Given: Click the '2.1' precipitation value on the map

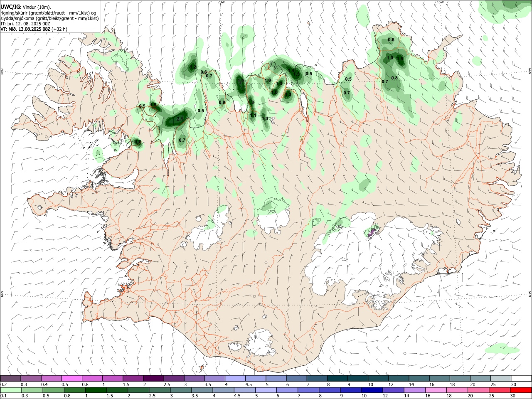Looking at the screenshot, I should (x=180, y=119).
